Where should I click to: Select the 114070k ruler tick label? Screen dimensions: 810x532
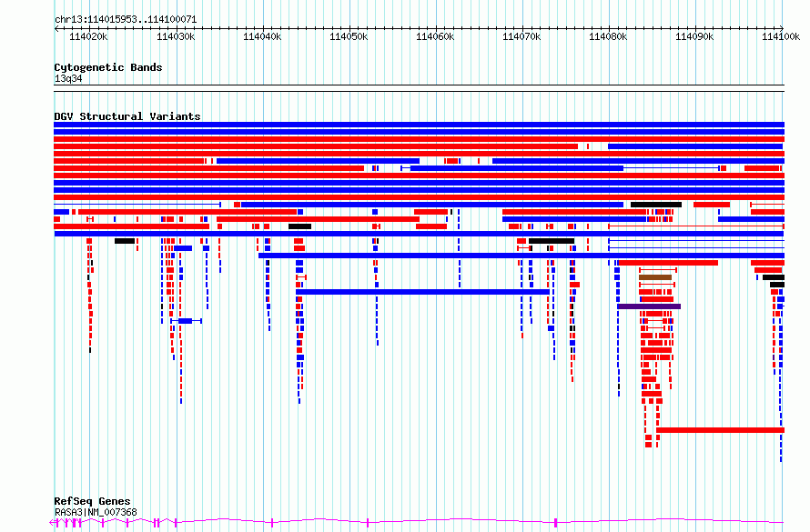tap(521, 36)
